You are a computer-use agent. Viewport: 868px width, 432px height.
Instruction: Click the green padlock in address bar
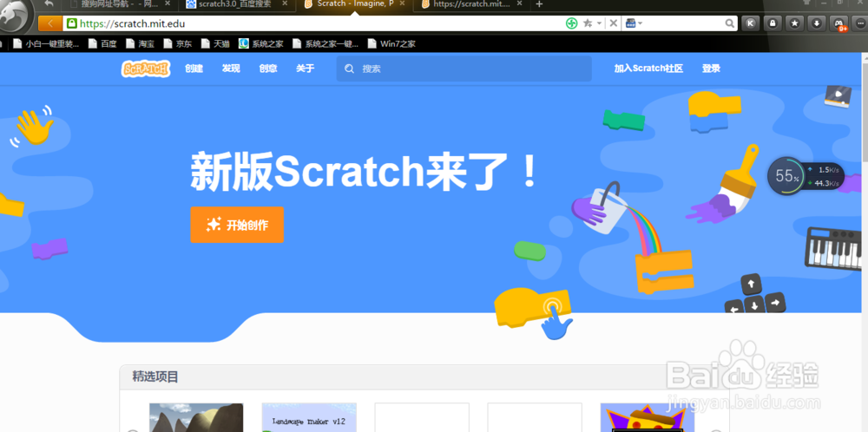71,23
